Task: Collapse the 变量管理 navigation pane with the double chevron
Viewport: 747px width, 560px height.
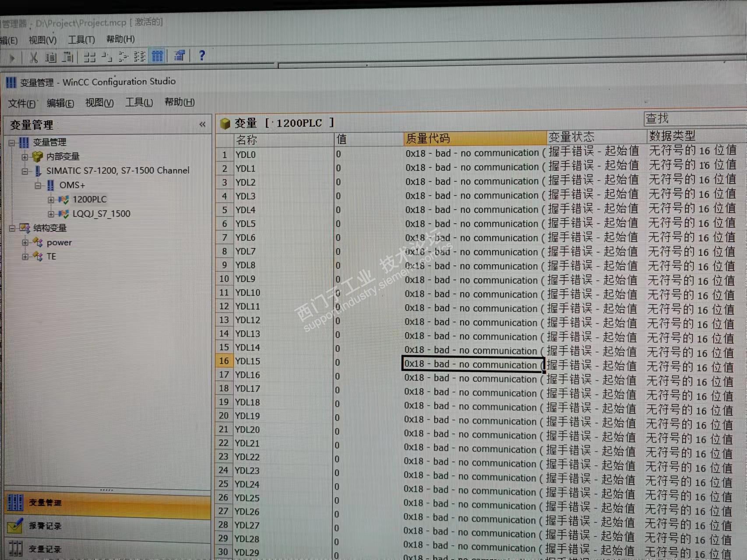Action: [x=202, y=124]
